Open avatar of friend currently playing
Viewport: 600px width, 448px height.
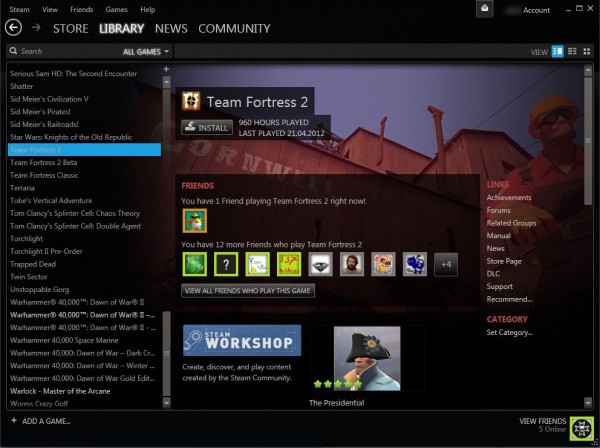point(195,221)
